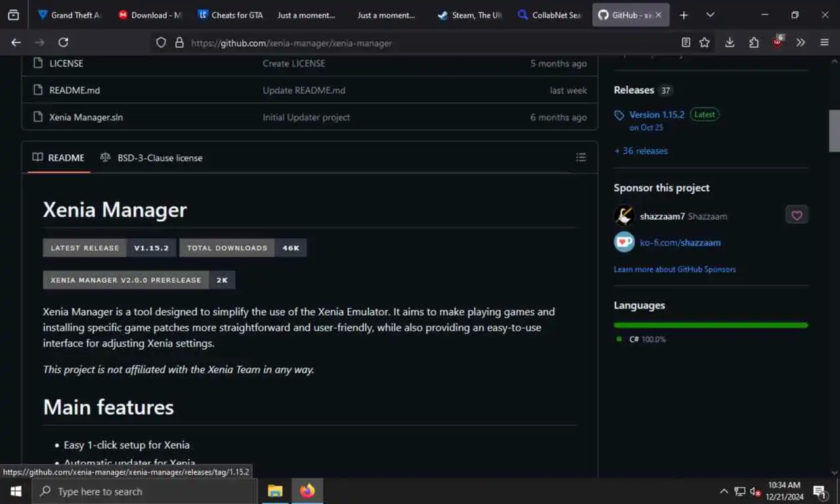Viewport: 840px width, 504px height.
Task: Open the README.md file
Action: tap(75, 90)
